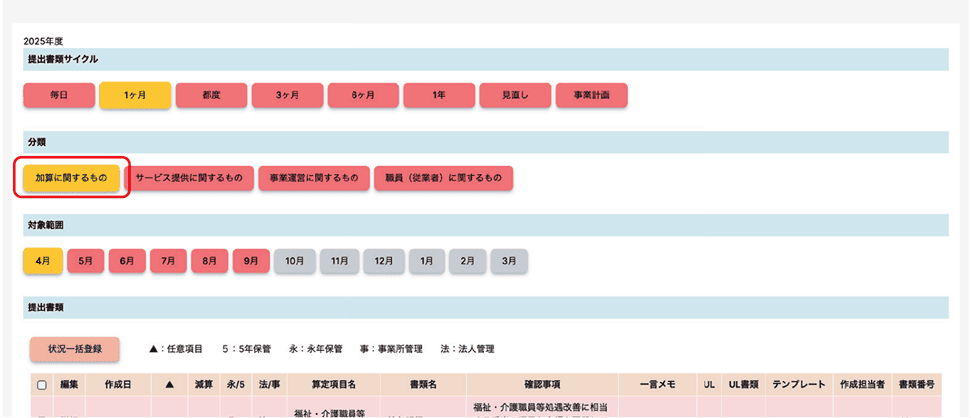Choose the 都度 cycle button
This screenshot has width=971, height=418.
(x=211, y=96)
